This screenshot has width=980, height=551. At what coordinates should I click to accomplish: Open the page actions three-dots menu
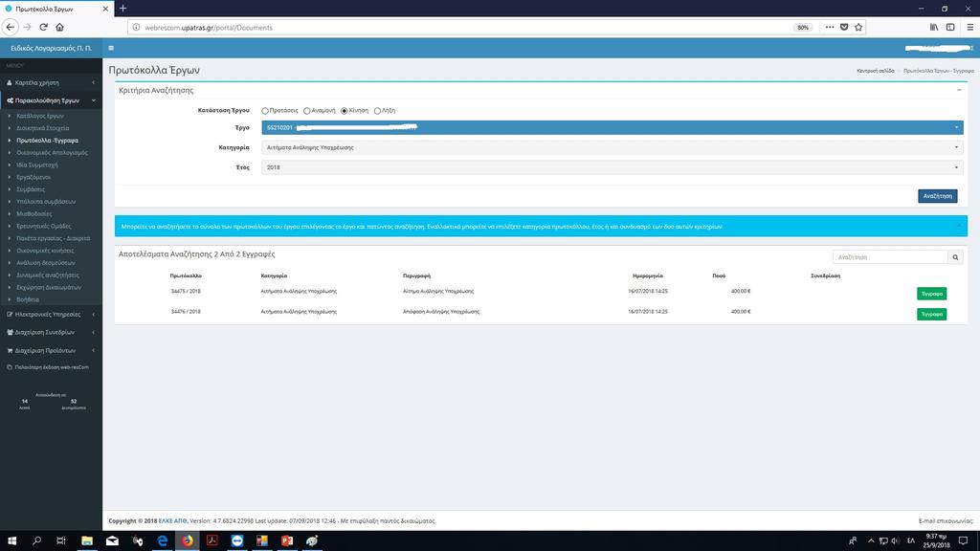830,27
